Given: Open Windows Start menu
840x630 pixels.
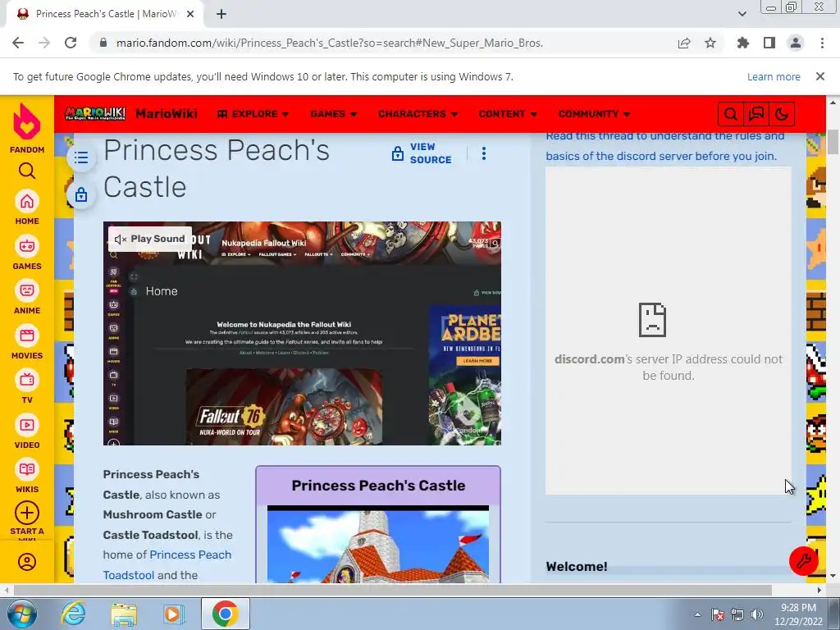Looking at the screenshot, I should (22, 614).
